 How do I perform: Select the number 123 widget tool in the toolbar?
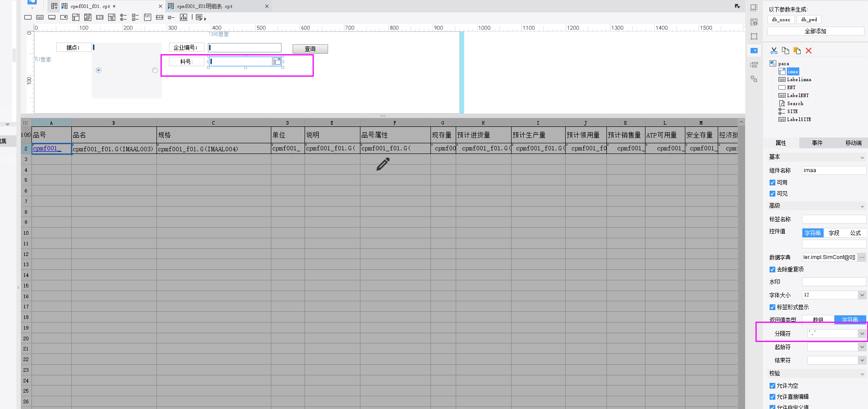[100, 17]
